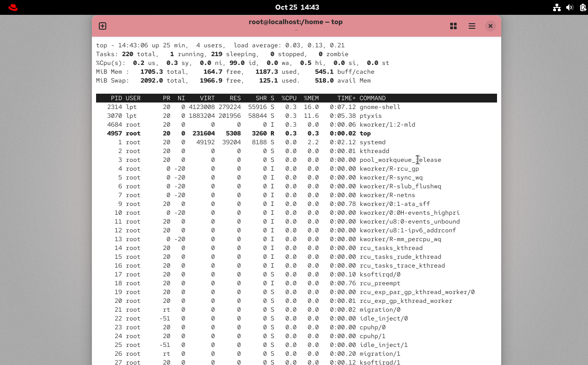This screenshot has height=365, width=588.
Task: Click the kthreadd command text
Action: (x=374, y=151)
